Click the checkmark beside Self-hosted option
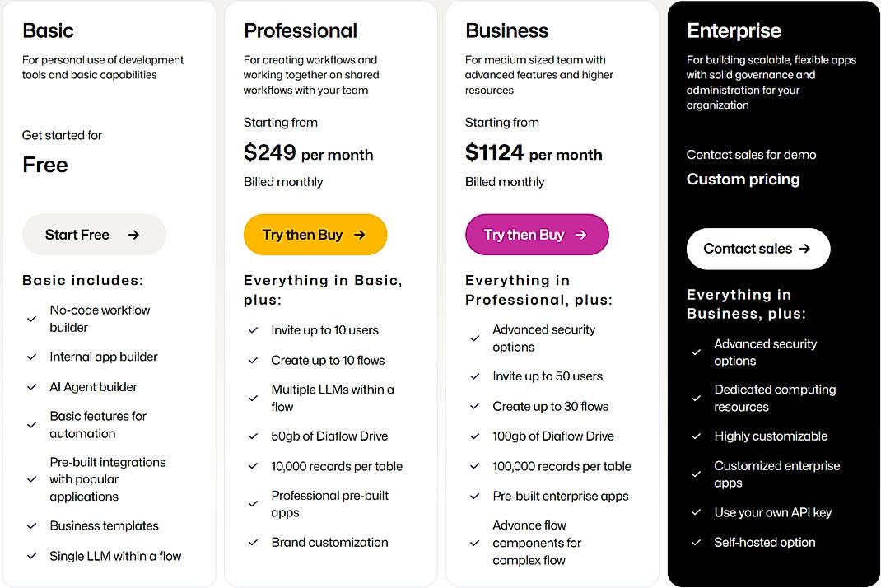Screen dimensions: 881x588 697,542
